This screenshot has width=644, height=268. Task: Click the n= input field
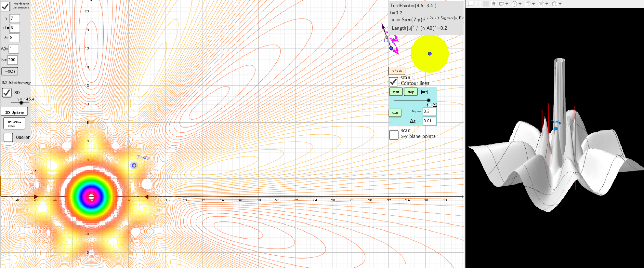coord(15,18)
